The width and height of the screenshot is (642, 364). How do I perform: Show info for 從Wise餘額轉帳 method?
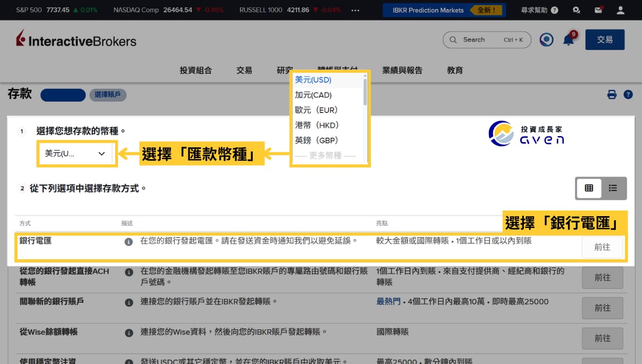click(129, 333)
